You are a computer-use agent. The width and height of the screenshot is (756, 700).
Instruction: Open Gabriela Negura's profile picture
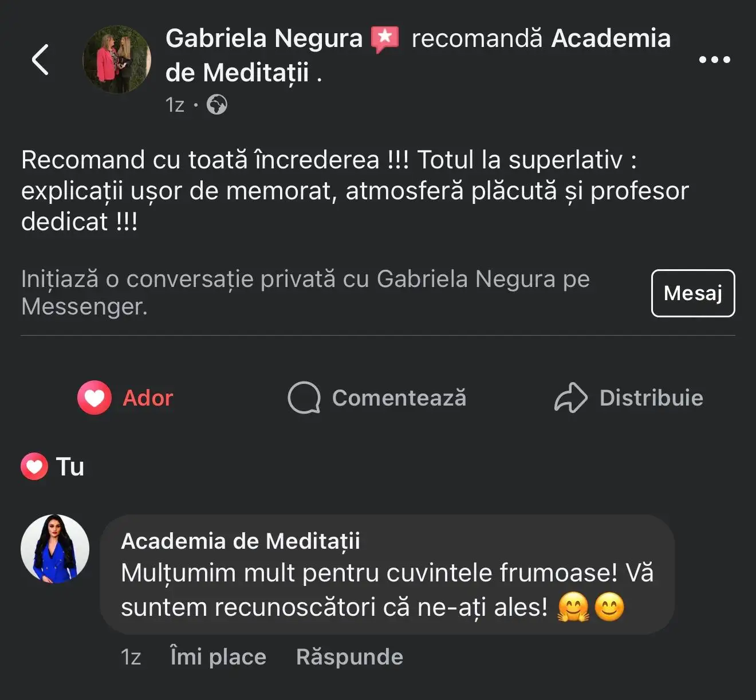[117, 60]
